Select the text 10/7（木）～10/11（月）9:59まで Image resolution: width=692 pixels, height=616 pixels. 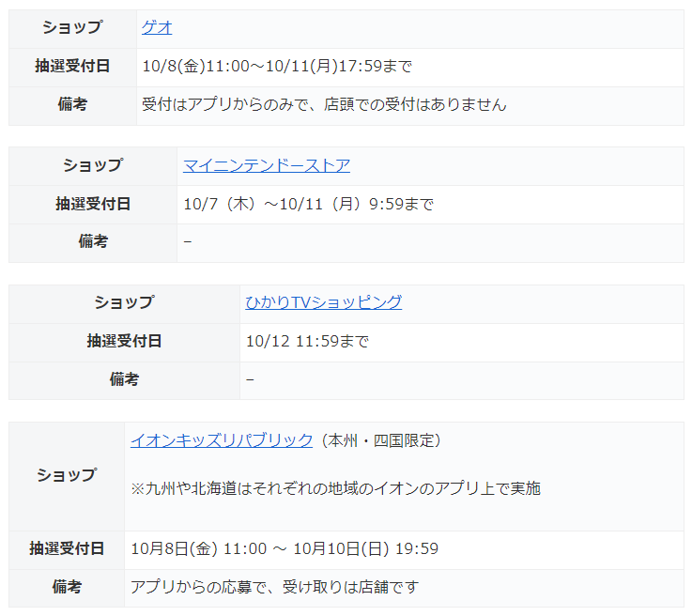point(309,205)
